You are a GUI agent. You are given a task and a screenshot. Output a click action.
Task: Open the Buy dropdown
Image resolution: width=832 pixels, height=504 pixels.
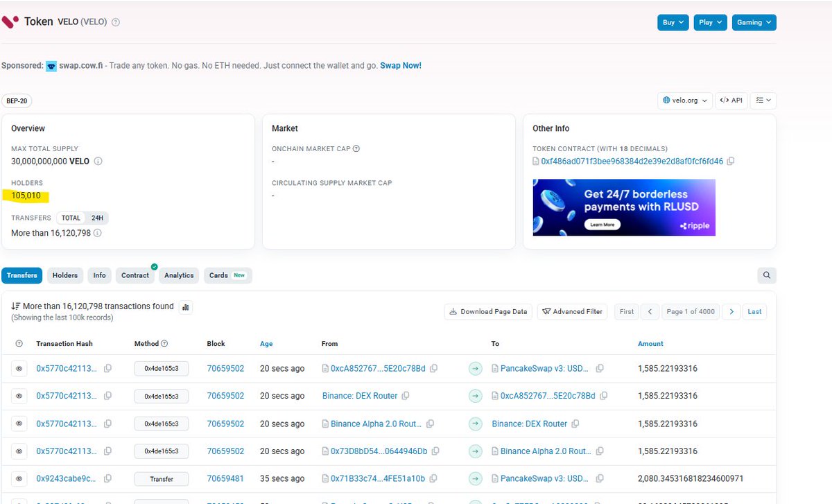673,22
